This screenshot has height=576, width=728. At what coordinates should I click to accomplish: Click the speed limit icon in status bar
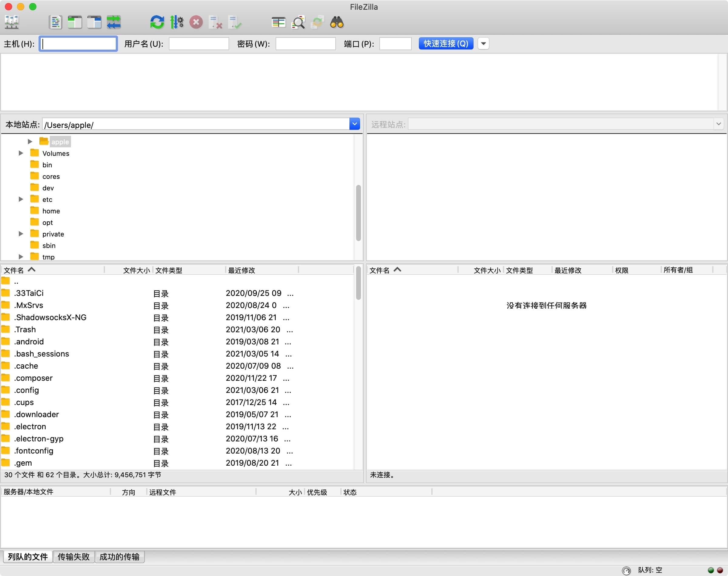(626, 570)
